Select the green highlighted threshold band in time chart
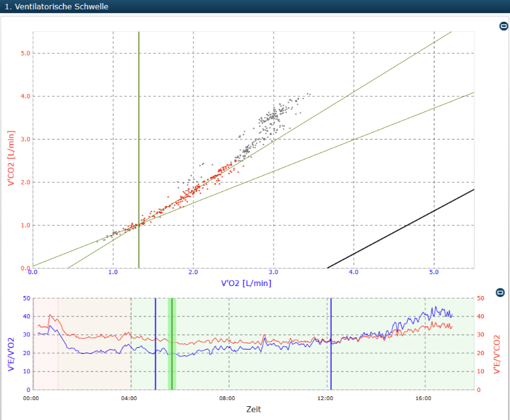 pos(171,344)
